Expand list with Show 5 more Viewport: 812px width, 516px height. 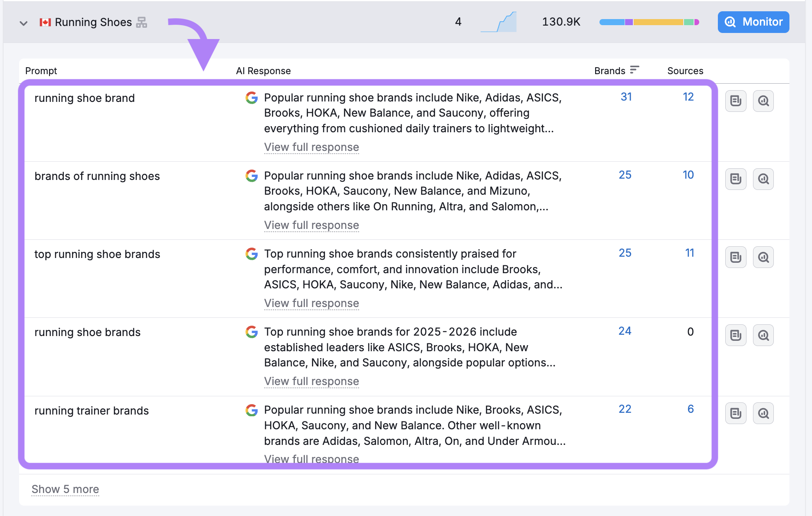click(65, 489)
